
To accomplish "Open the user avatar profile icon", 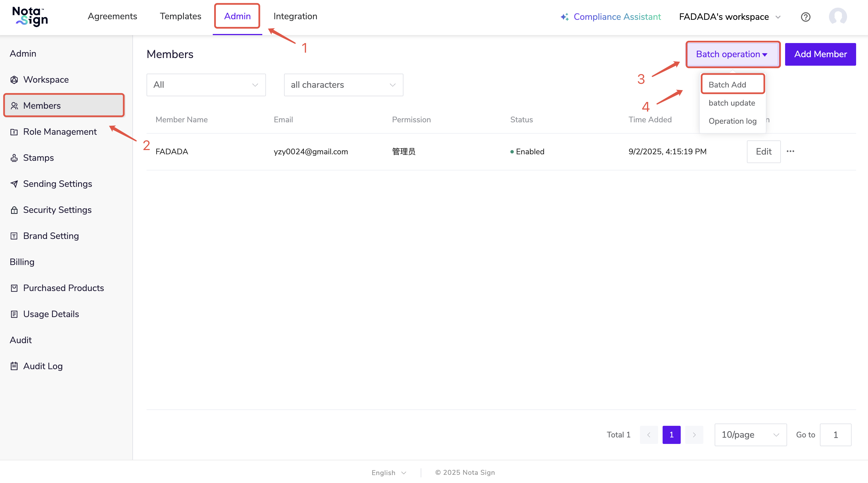I will tap(838, 16).
